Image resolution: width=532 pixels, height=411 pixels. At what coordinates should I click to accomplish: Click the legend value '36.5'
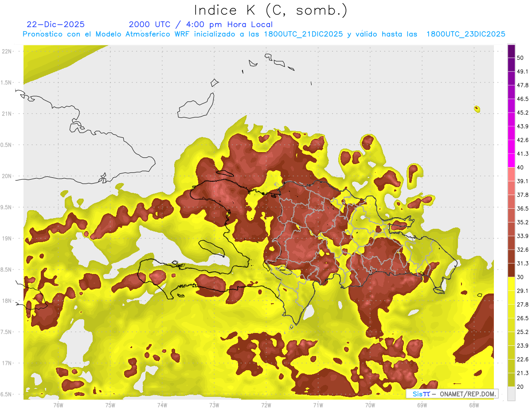tap(523, 208)
